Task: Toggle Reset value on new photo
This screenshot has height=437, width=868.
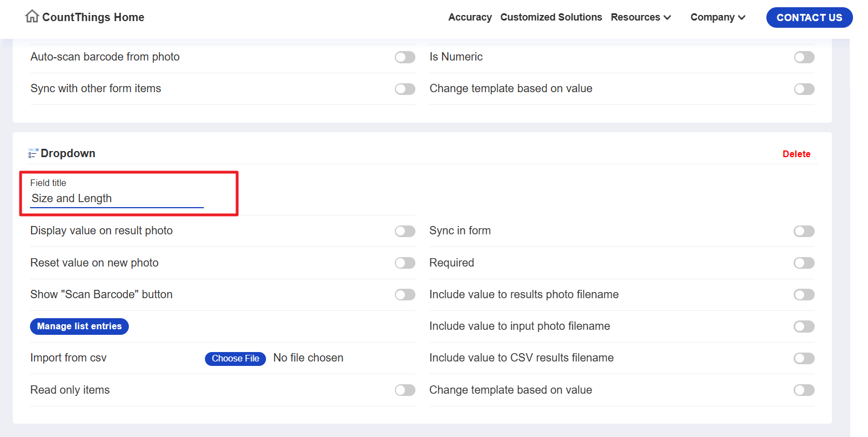Action: tap(405, 263)
